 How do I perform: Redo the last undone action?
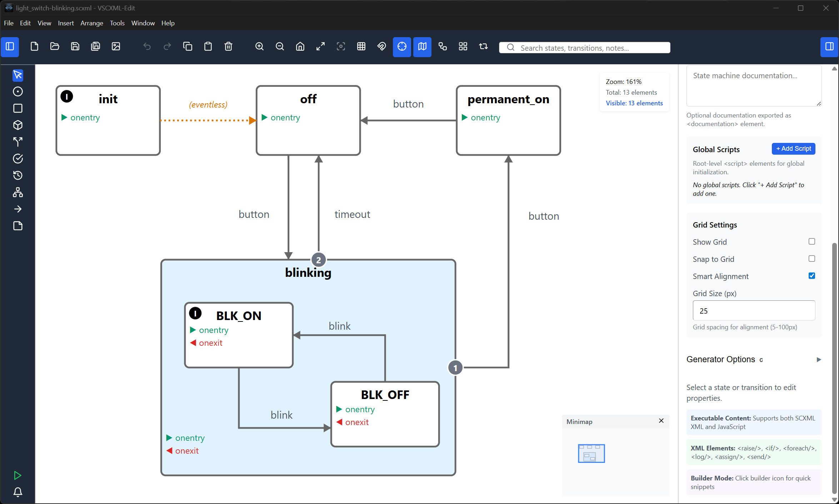pyautogui.click(x=167, y=47)
